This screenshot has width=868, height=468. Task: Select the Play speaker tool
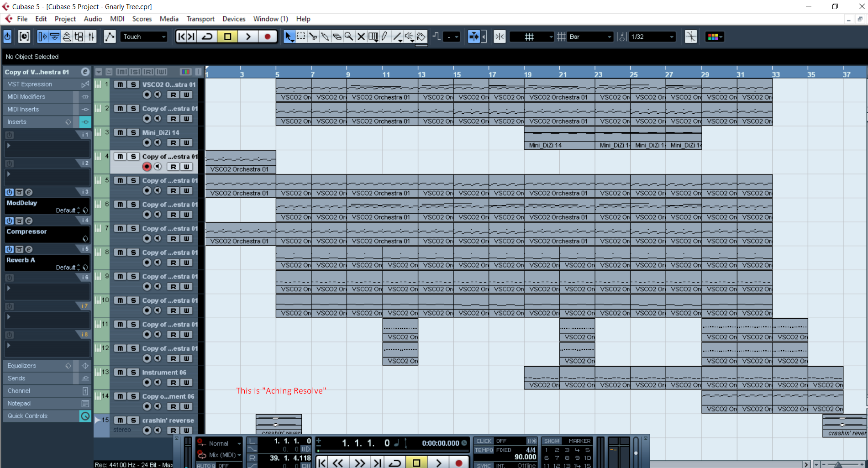click(409, 37)
